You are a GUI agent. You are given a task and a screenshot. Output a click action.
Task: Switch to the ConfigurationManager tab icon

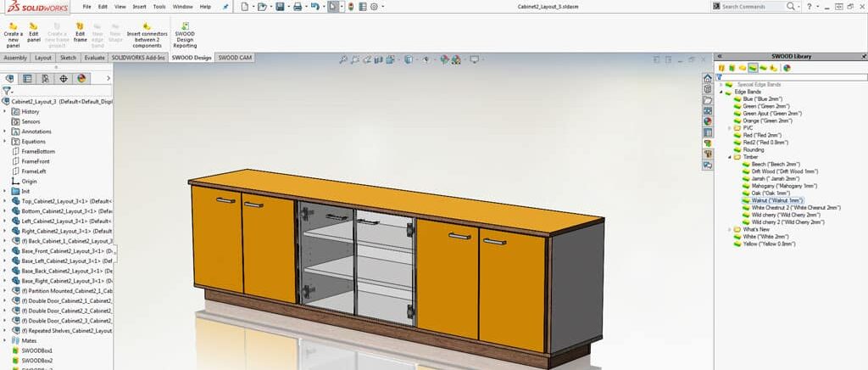46,79
